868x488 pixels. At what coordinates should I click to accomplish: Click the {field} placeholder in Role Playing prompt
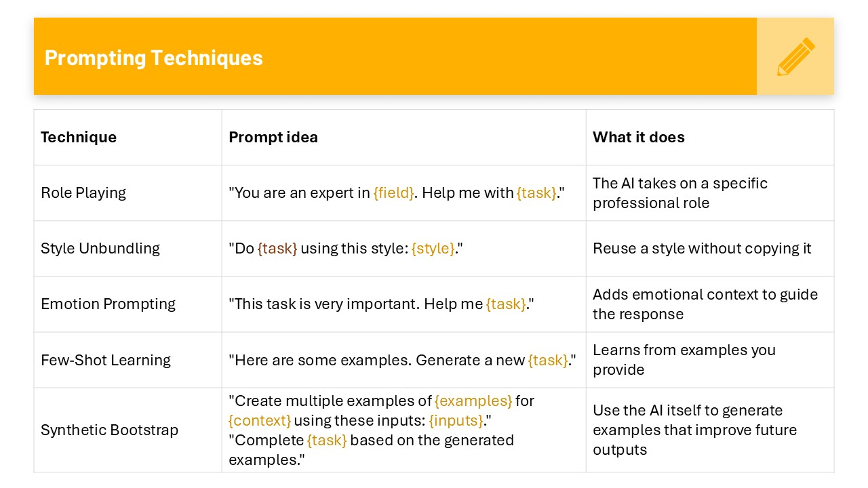[393, 193]
